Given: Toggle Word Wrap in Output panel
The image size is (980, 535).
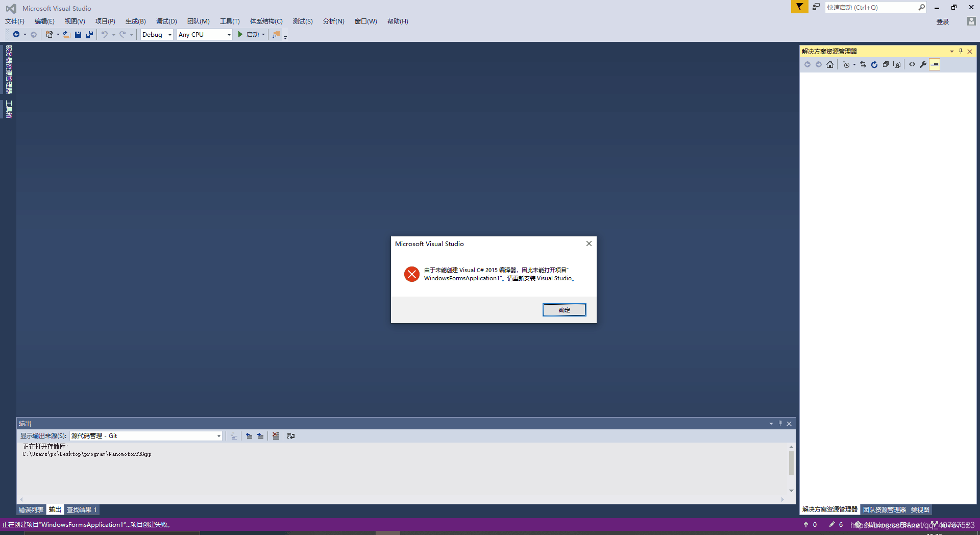Looking at the screenshot, I should (x=291, y=436).
